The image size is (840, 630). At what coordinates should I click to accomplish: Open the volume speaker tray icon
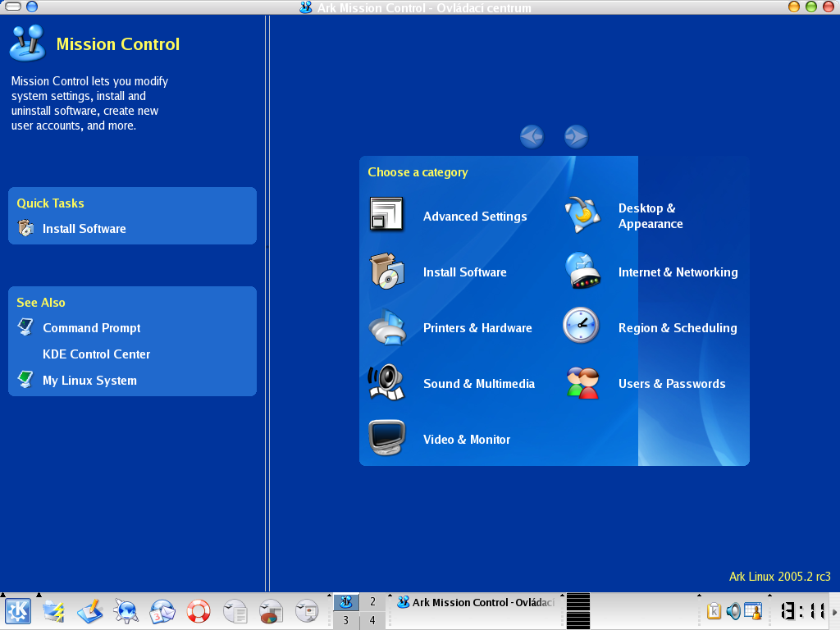(733, 611)
